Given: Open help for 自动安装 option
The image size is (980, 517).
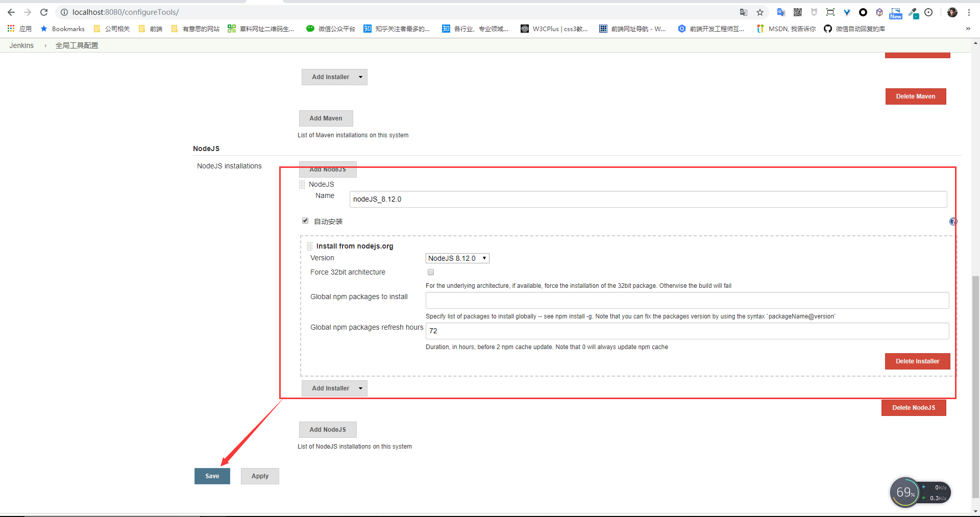Looking at the screenshot, I should point(953,221).
